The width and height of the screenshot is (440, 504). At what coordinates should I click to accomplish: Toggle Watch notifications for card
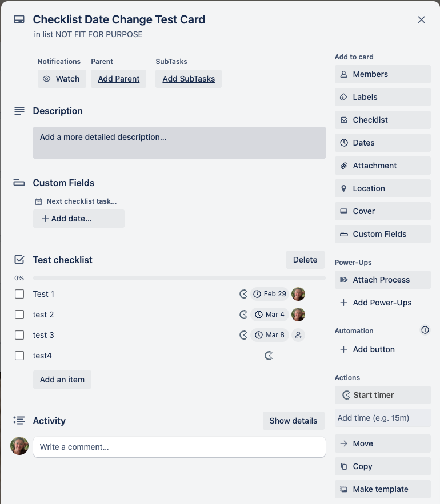pyautogui.click(x=62, y=79)
